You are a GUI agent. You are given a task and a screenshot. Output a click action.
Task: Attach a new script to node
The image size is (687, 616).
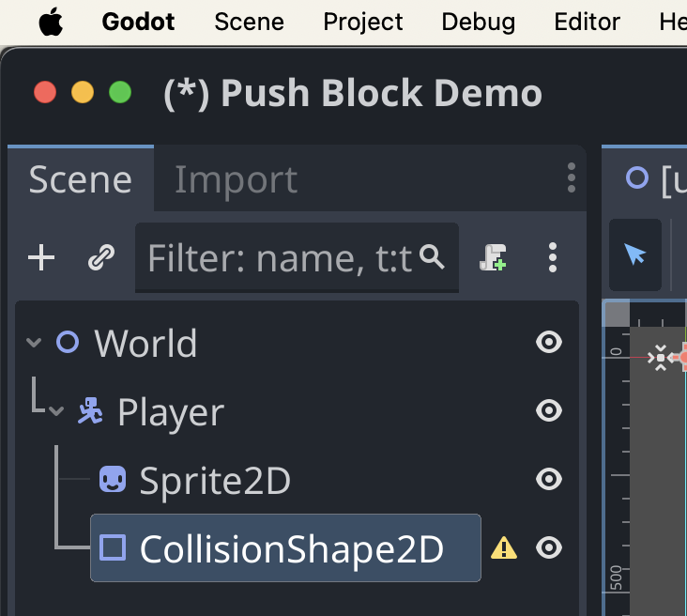(493, 257)
